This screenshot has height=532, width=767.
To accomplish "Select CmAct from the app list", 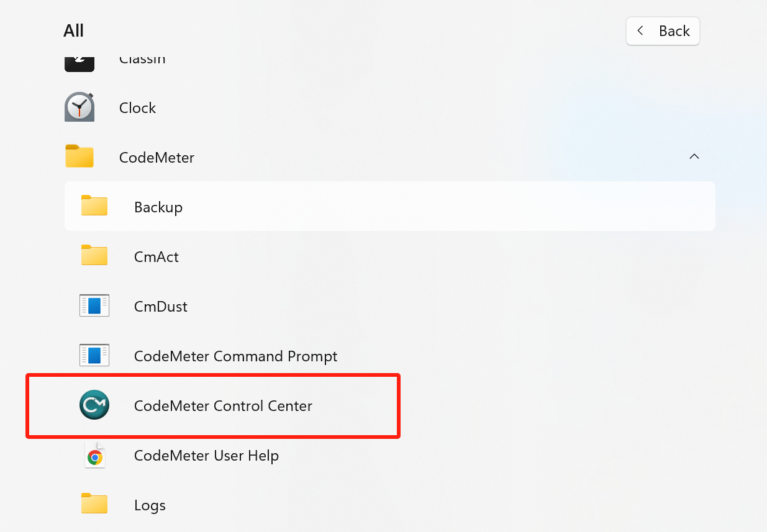I will coord(156,256).
